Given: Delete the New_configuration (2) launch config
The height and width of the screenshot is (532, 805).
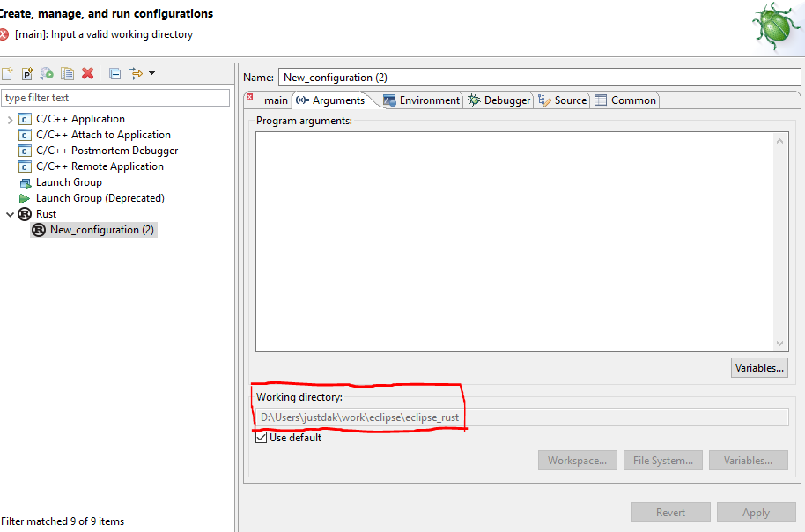Looking at the screenshot, I should pyautogui.click(x=85, y=73).
